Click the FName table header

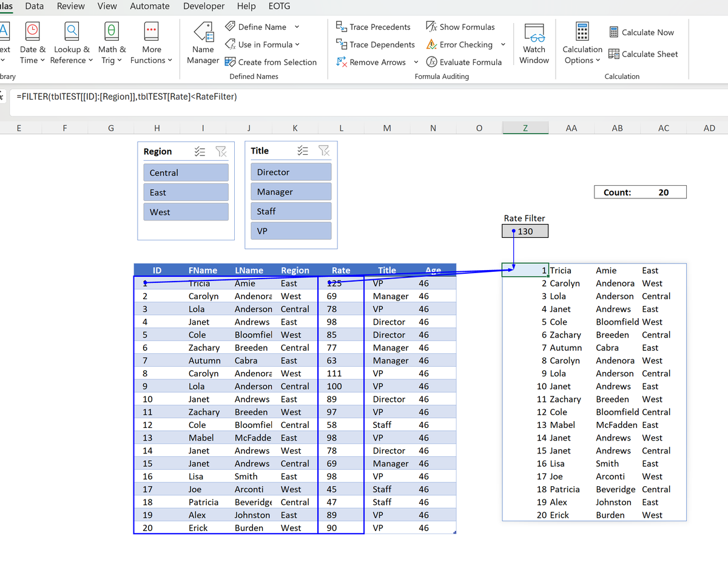tap(203, 270)
